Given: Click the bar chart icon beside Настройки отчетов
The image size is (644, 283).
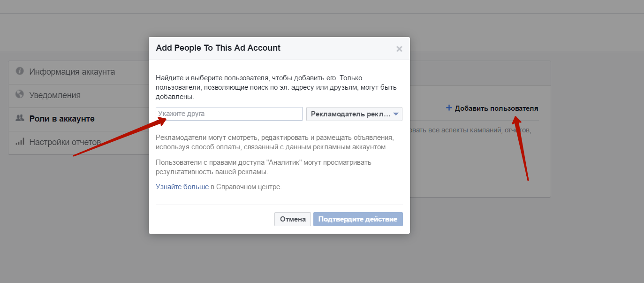Looking at the screenshot, I should pyautogui.click(x=20, y=141).
